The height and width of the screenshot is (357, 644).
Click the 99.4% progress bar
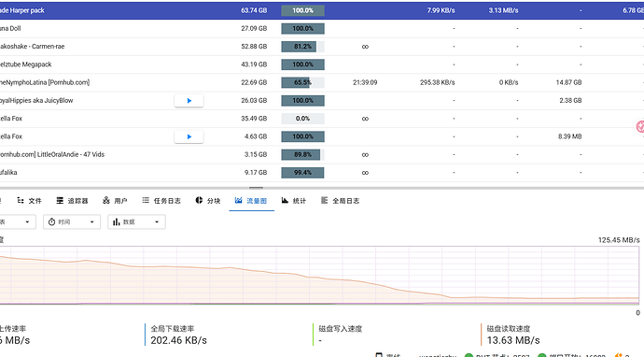pyautogui.click(x=302, y=173)
